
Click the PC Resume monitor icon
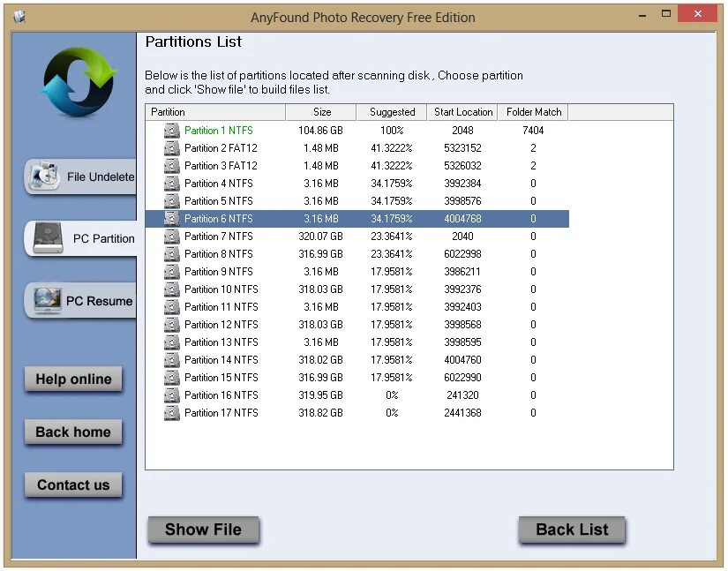click(48, 301)
